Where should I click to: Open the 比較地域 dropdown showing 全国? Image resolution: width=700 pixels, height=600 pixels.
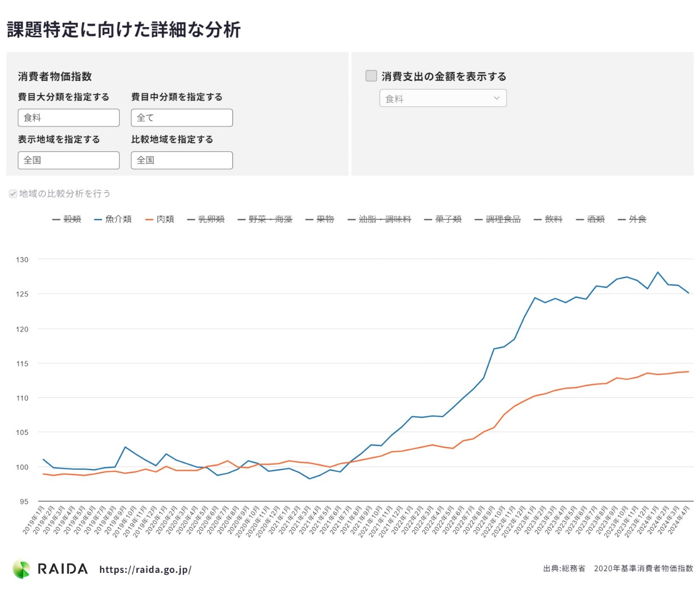click(x=182, y=160)
